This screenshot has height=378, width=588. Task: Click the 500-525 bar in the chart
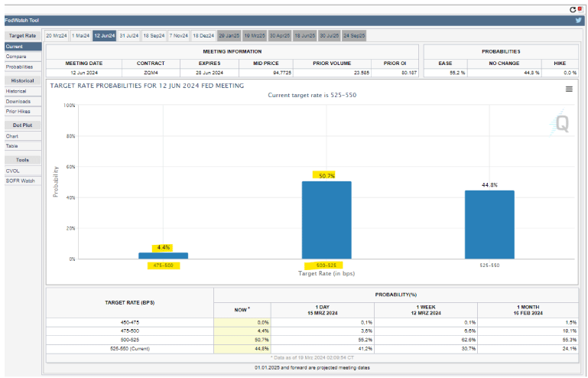tap(326, 220)
